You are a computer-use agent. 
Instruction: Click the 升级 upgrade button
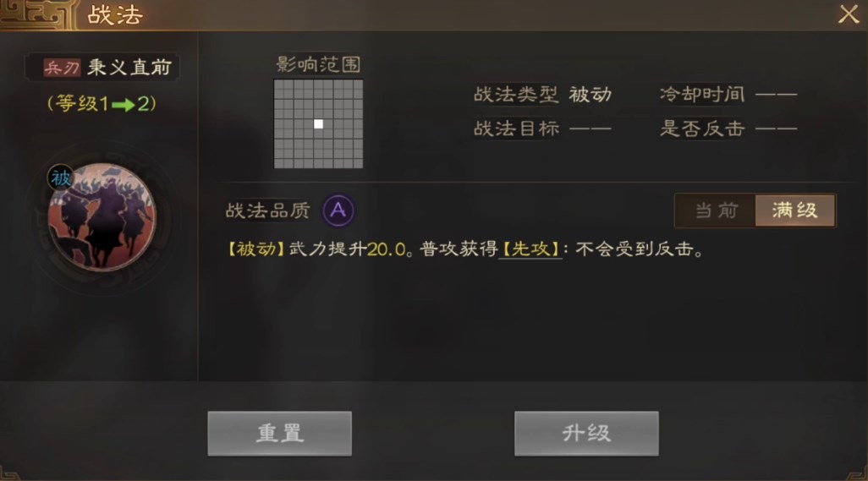[586, 434]
